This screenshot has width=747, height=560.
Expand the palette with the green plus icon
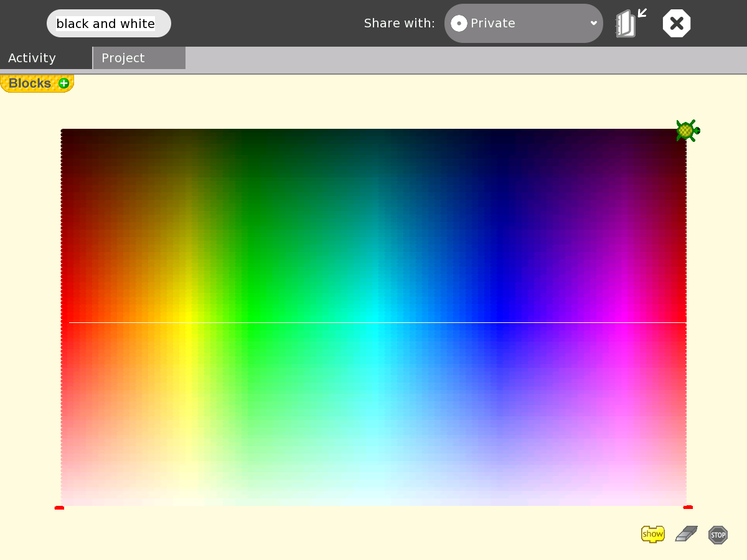point(63,83)
